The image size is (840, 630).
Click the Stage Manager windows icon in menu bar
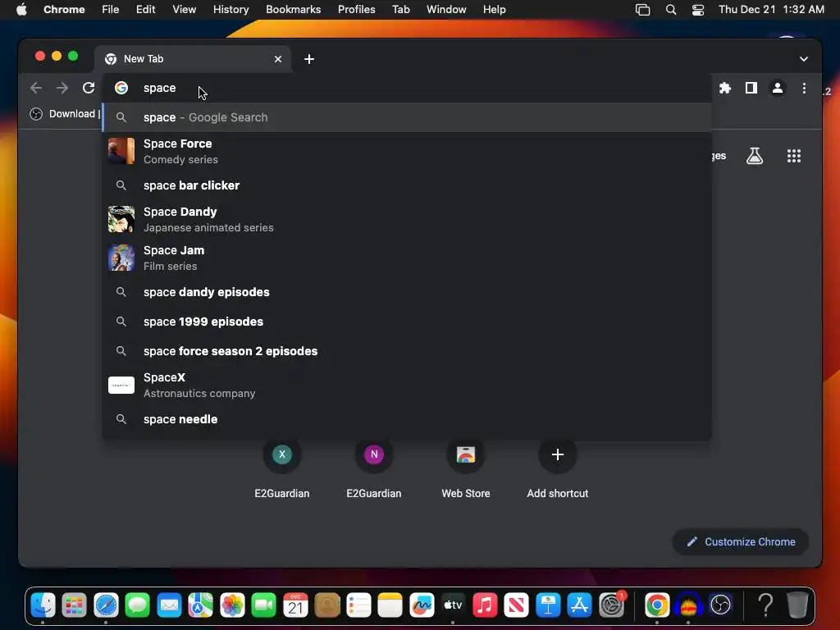pyautogui.click(x=642, y=10)
